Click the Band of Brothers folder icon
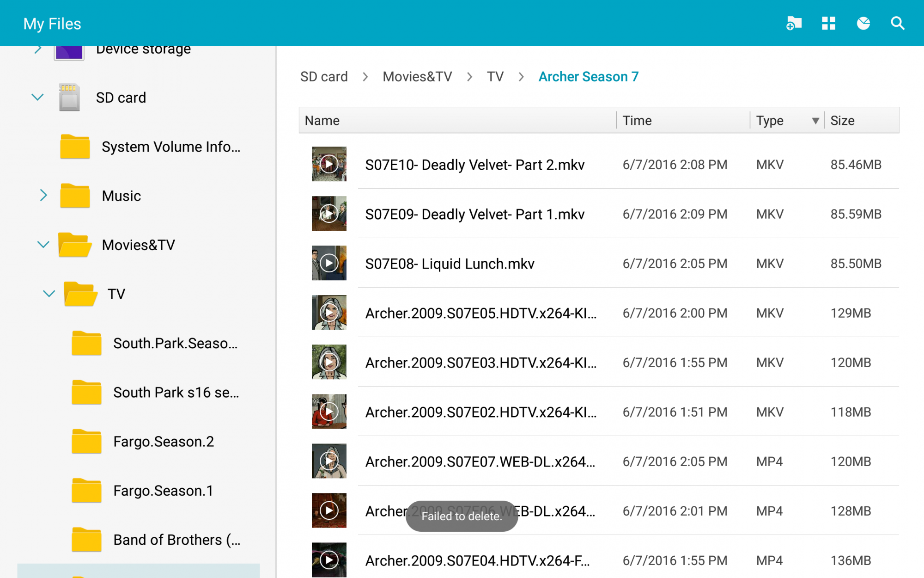Image resolution: width=924 pixels, height=578 pixels. [x=86, y=539]
